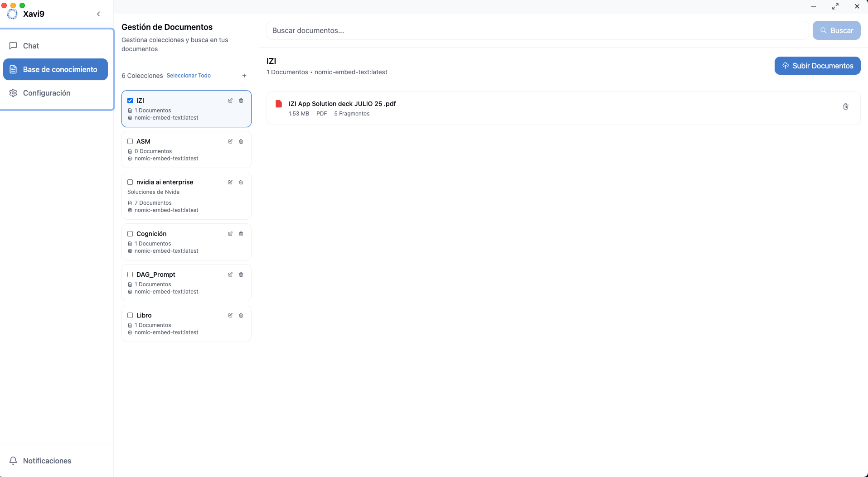The height and width of the screenshot is (477, 868).
Task: Edit the IZI collection
Action: 230,101
